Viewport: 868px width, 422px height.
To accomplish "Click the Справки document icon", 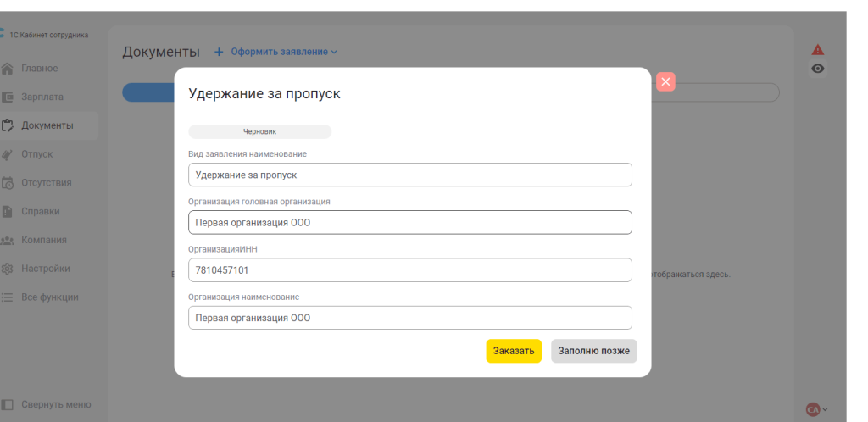I will point(8,212).
